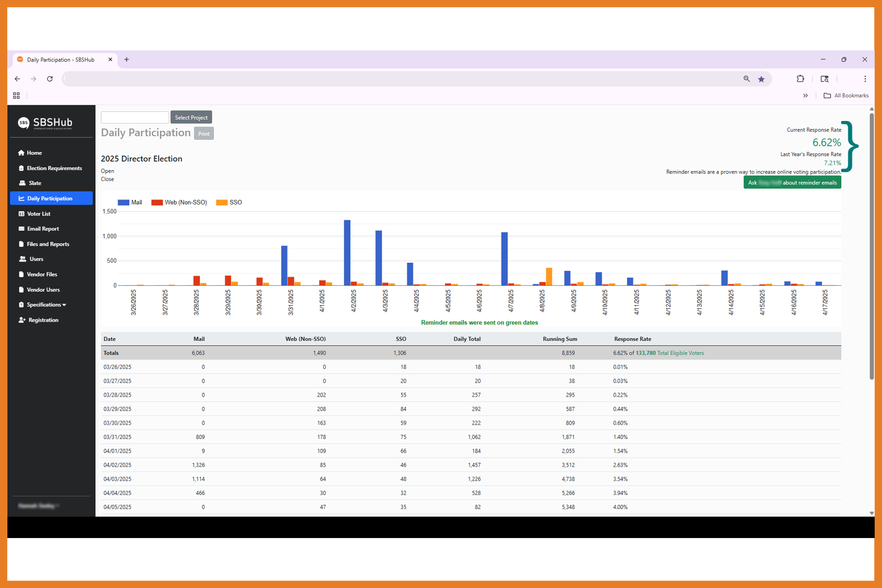The image size is (882, 588).
Task: Navigate to the Voter List
Action: pyautogui.click(x=38, y=213)
